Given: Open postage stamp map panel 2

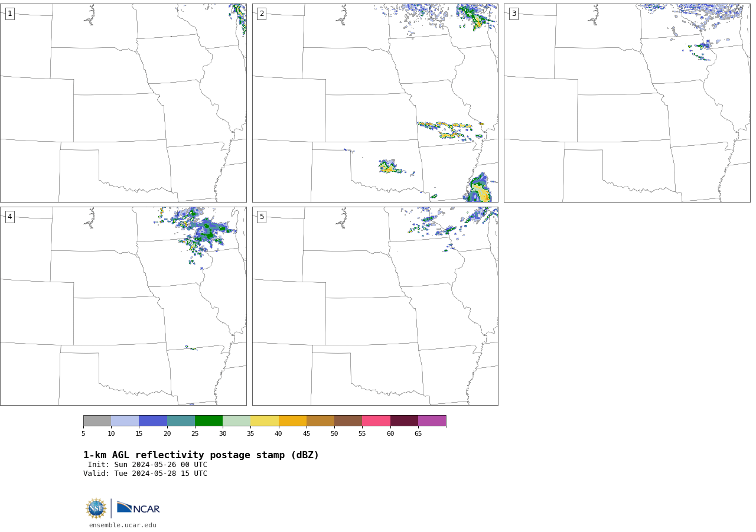Looking at the screenshot, I should pos(375,103).
